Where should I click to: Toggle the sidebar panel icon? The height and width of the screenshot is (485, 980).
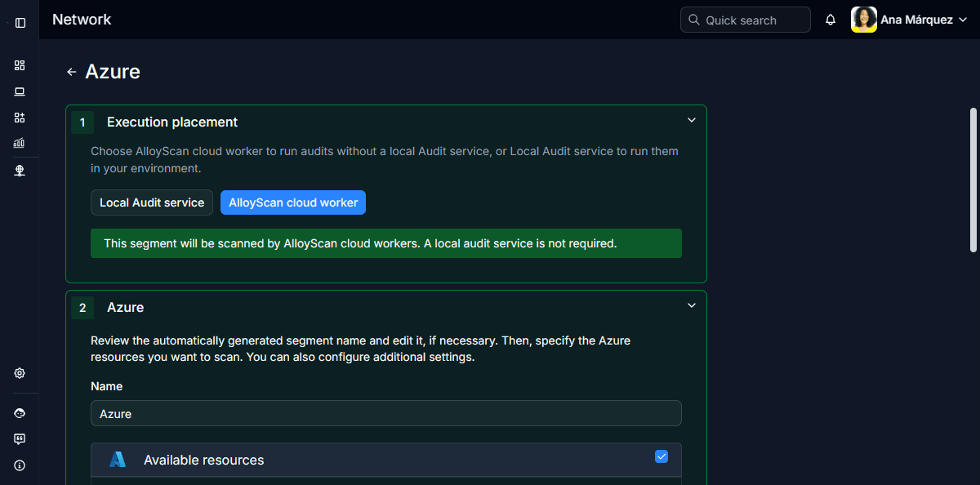coord(20,23)
